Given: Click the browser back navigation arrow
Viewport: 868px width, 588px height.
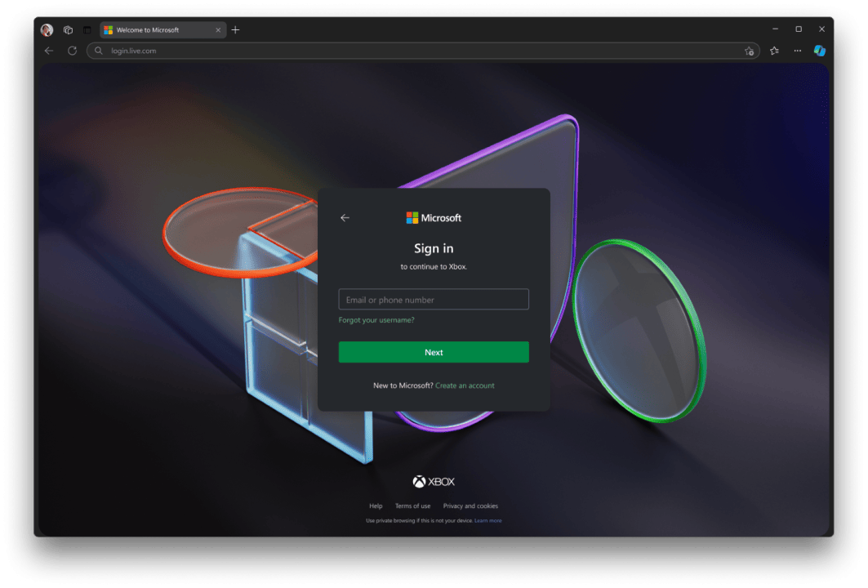Looking at the screenshot, I should pyautogui.click(x=49, y=51).
